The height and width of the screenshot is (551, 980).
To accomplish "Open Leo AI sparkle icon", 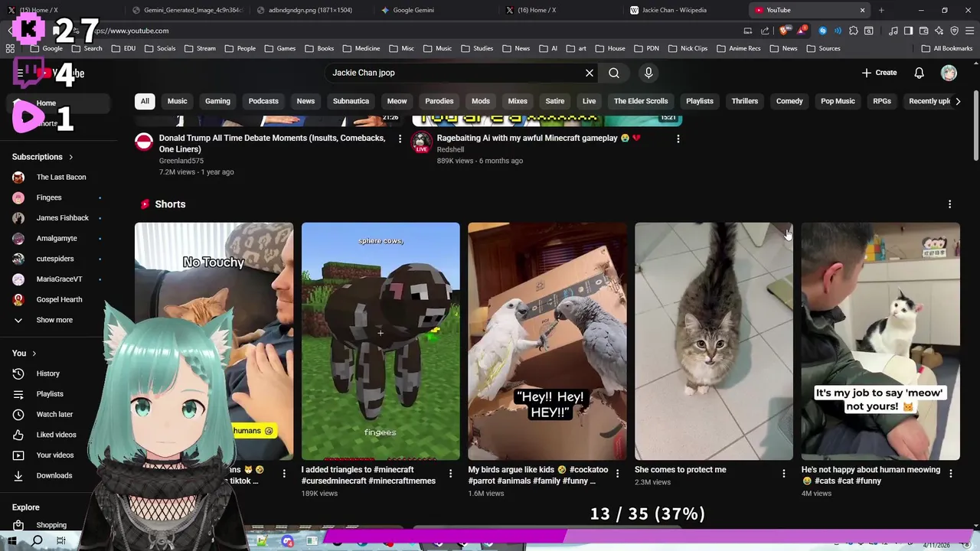I will (x=939, y=31).
